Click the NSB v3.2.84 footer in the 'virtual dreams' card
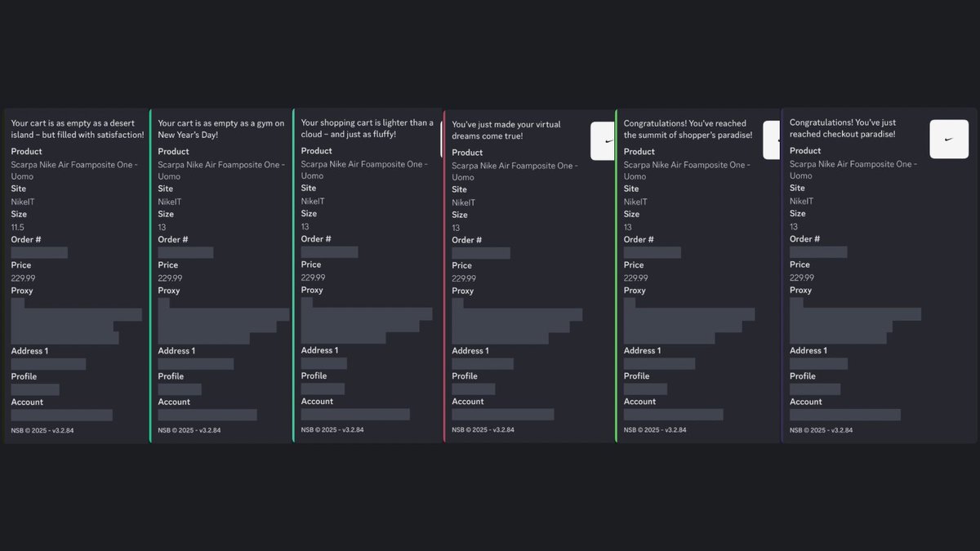 point(483,429)
